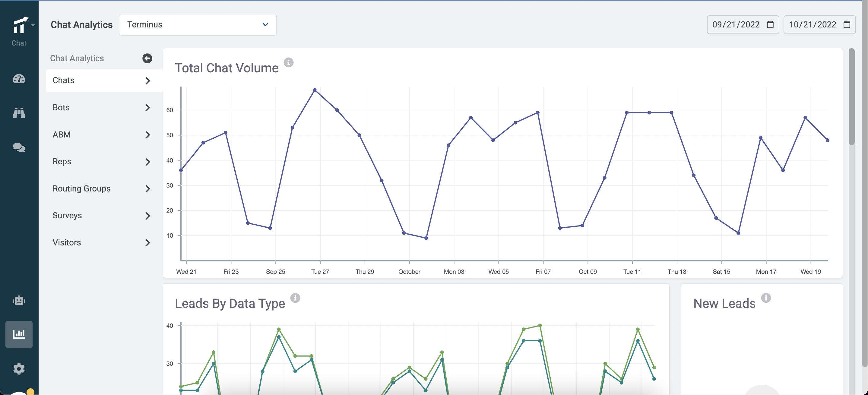
Task: Select the Routing Groups analytics section
Action: click(x=104, y=188)
